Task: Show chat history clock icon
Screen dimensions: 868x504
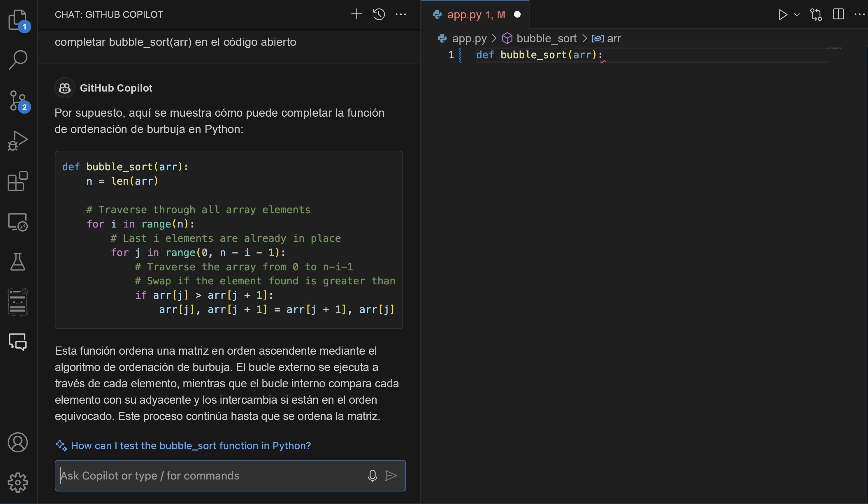Action: point(379,15)
